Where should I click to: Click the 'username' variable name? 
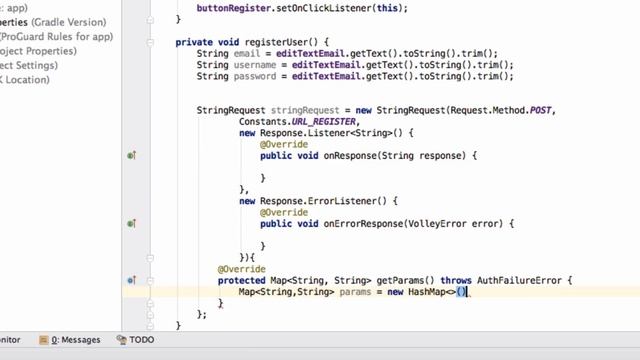[255, 65]
